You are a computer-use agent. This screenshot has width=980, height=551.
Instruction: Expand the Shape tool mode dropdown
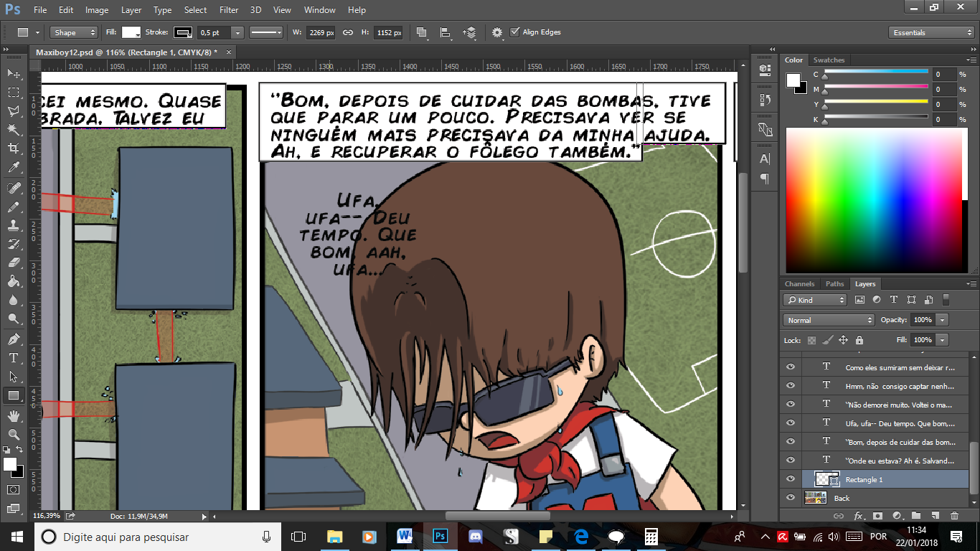[x=75, y=32]
